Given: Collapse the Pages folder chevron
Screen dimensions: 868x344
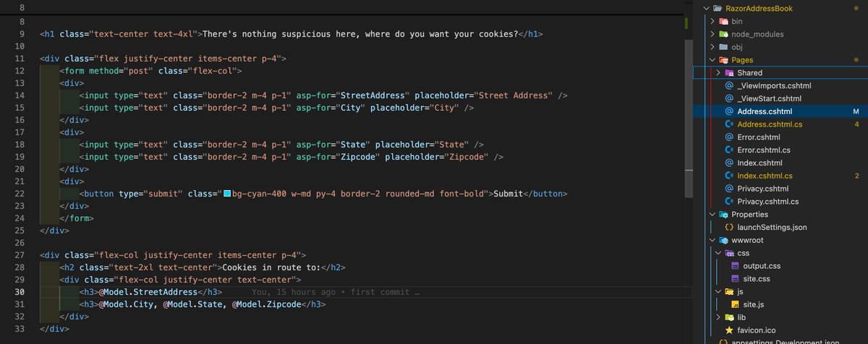Looking at the screenshot, I should tap(712, 60).
